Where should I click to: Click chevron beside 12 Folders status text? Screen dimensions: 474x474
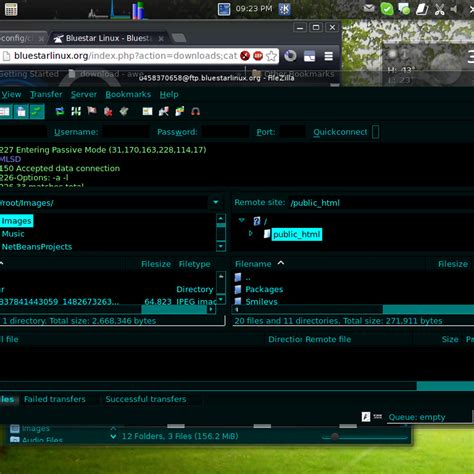[x=113, y=436]
